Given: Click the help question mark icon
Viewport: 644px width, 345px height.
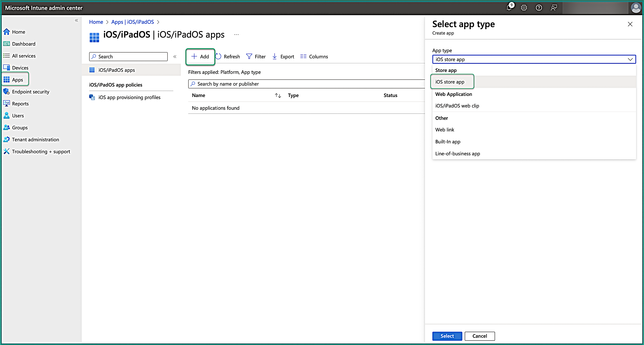Looking at the screenshot, I should [539, 8].
